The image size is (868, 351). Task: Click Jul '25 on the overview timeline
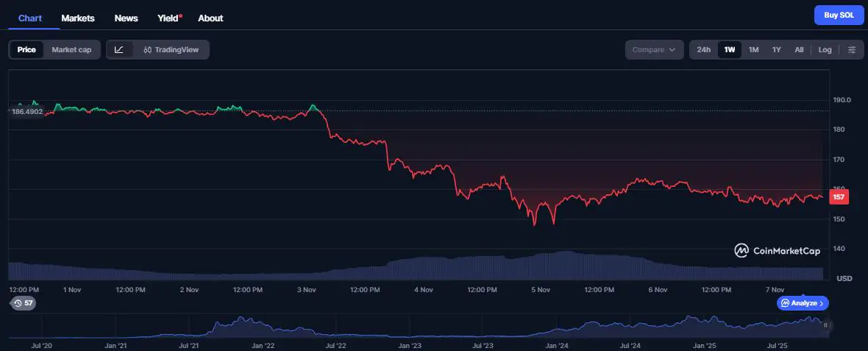pos(778,345)
